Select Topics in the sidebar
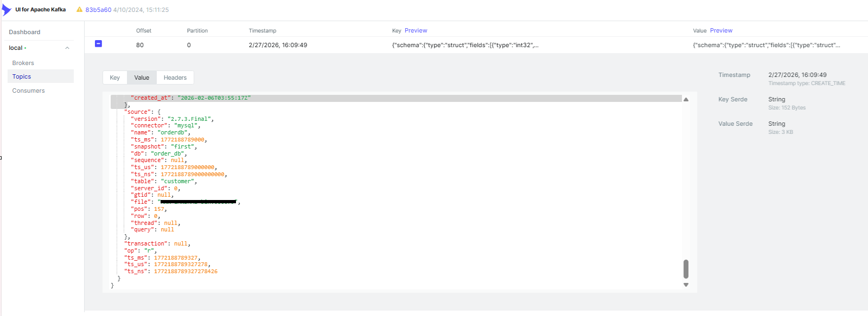The height and width of the screenshot is (316, 868). 22,76
